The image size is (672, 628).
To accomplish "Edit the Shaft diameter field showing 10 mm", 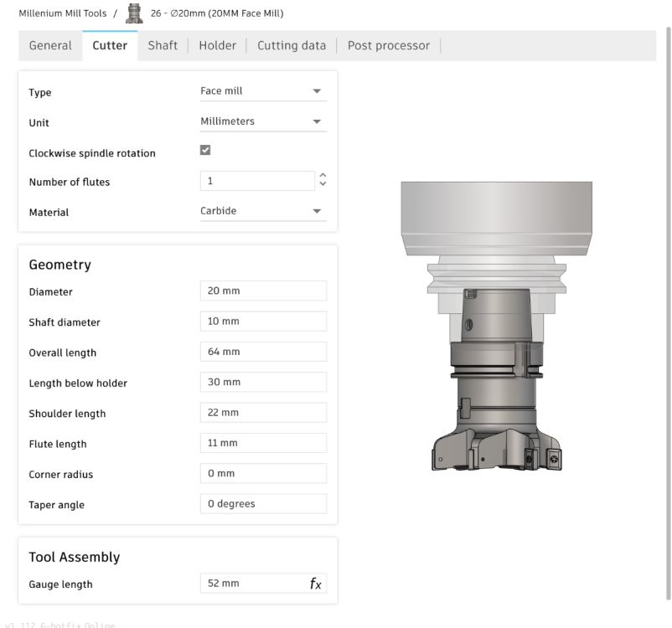I will click(x=263, y=322).
